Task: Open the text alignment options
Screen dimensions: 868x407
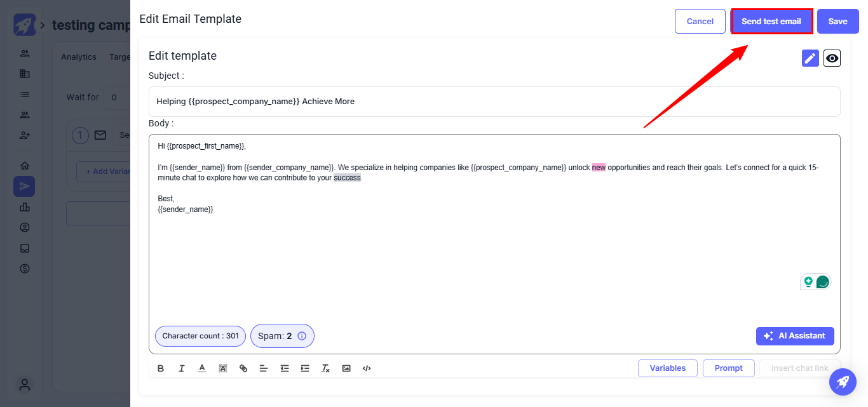Action: 264,368
